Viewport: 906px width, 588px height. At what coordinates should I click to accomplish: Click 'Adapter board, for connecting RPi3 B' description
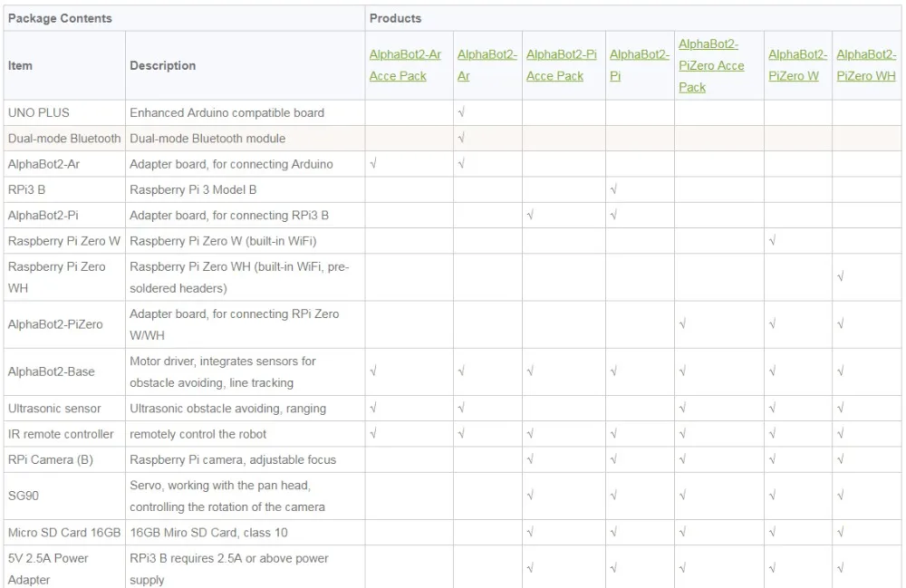pyautogui.click(x=229, y=216)
